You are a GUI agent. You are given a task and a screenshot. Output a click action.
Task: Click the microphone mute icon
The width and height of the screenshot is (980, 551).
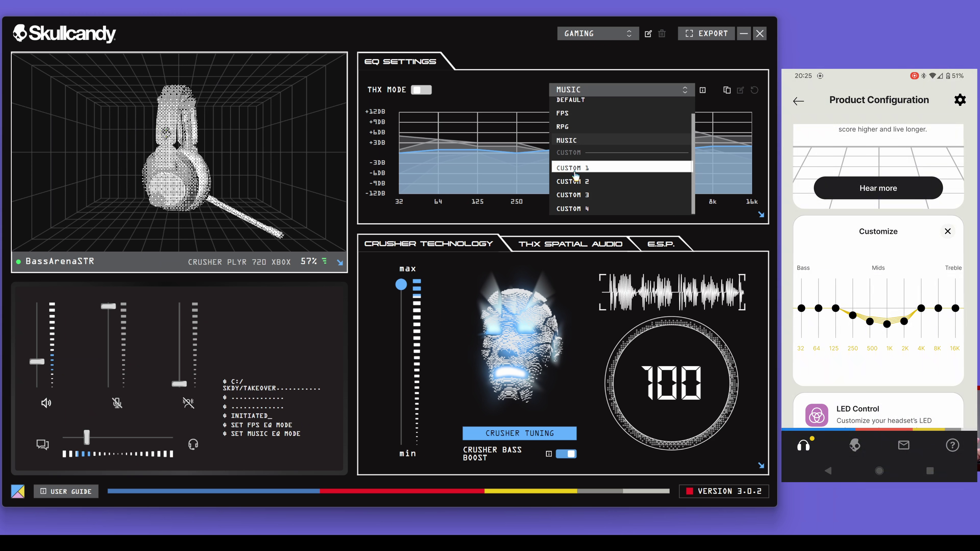tap(117, 403)
